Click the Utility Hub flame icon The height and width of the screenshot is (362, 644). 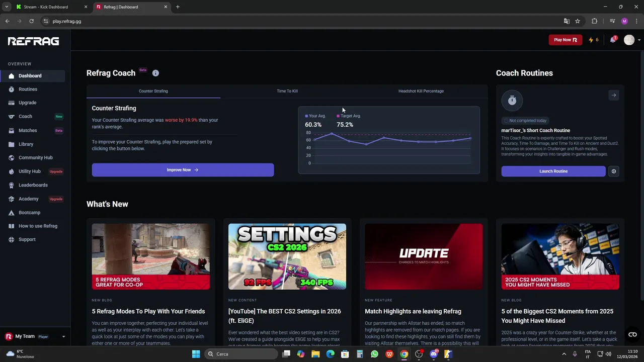[11, 171]
